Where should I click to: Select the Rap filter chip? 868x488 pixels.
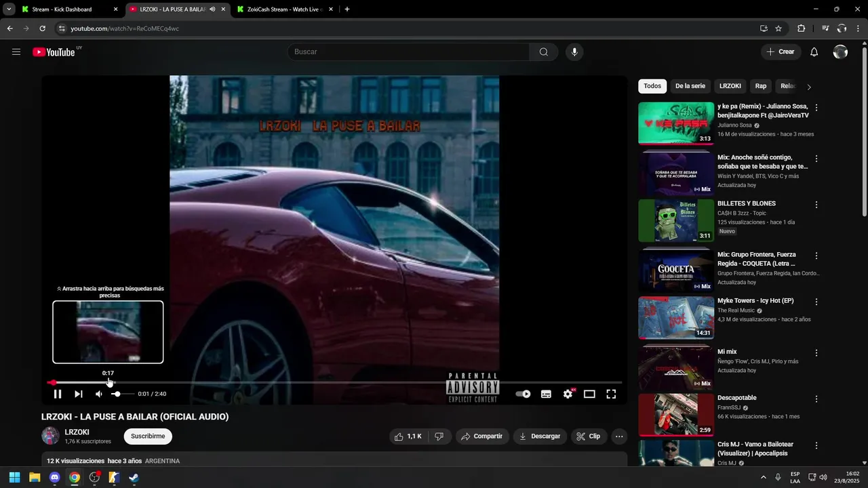coord(761,86)
